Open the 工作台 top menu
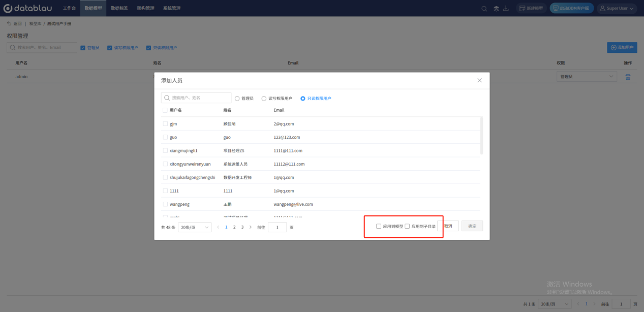644x312 pixels. pos(69,8)
